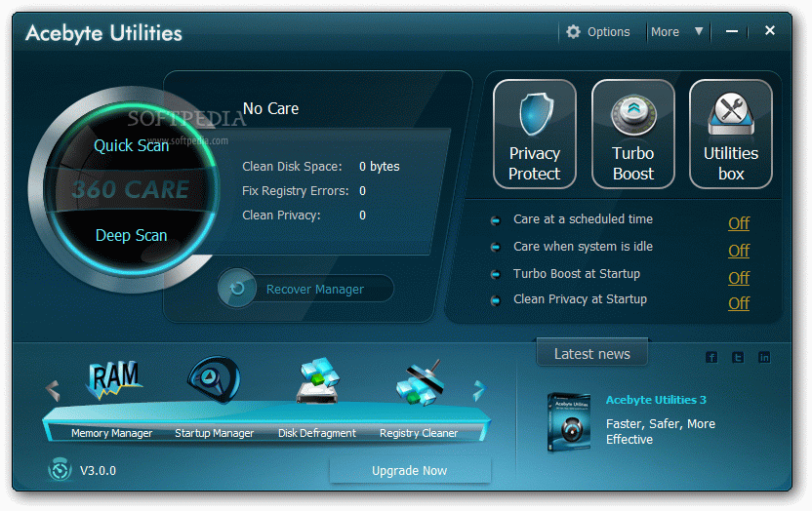Start a Quick Scan
The width and height of the screenshot is (812, 511).
point(131,146)
